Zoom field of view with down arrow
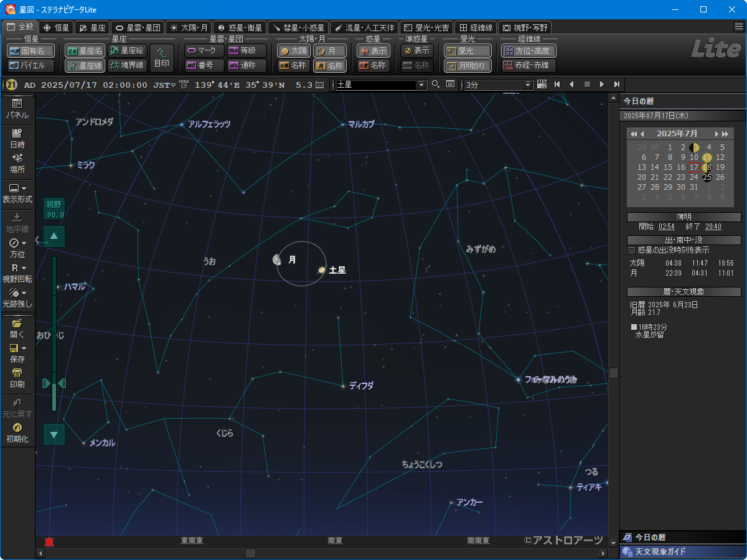Screen dimensions: 747x560 click(54, 434)
